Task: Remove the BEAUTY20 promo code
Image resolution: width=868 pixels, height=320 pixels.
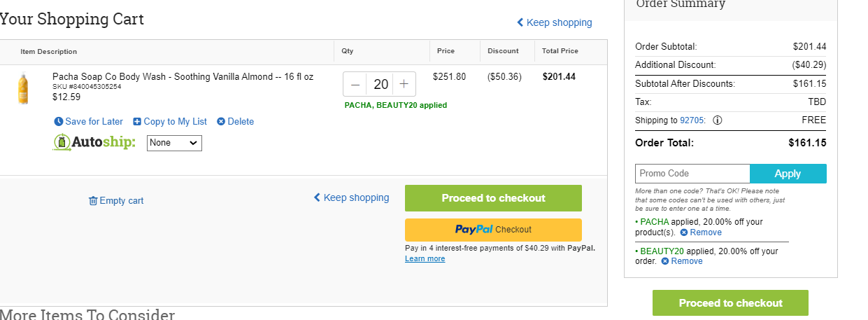Action: click(x=682, y=261)
